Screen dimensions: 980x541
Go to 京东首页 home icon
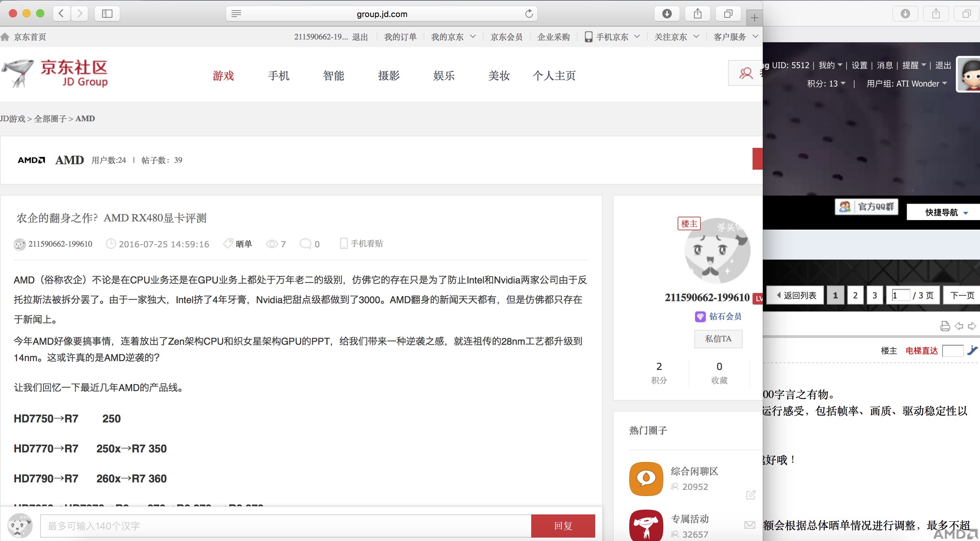[x=5, y=37]
